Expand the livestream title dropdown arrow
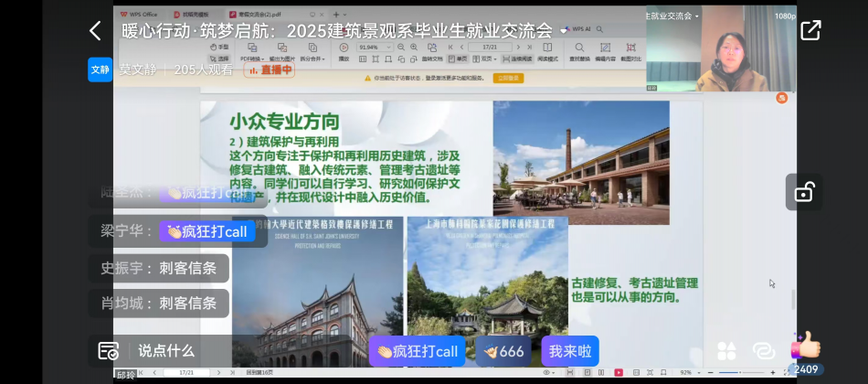The image size is (868, 384). click(564, 31)
